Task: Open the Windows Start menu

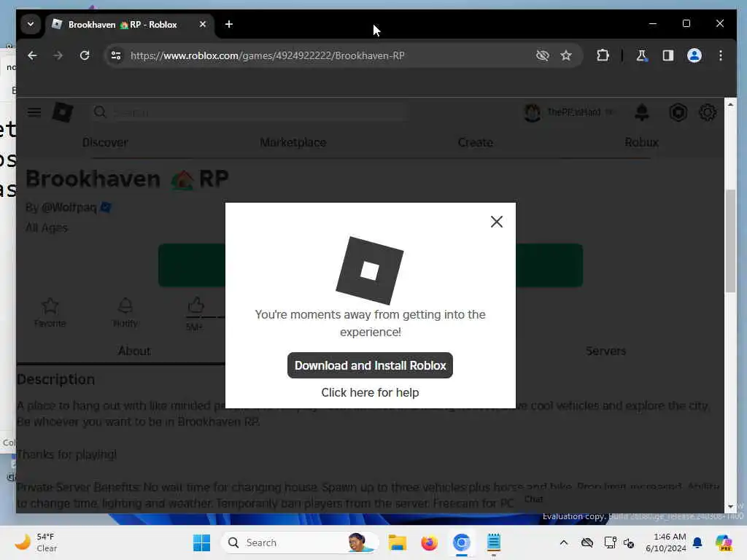Action: (201, 542)
